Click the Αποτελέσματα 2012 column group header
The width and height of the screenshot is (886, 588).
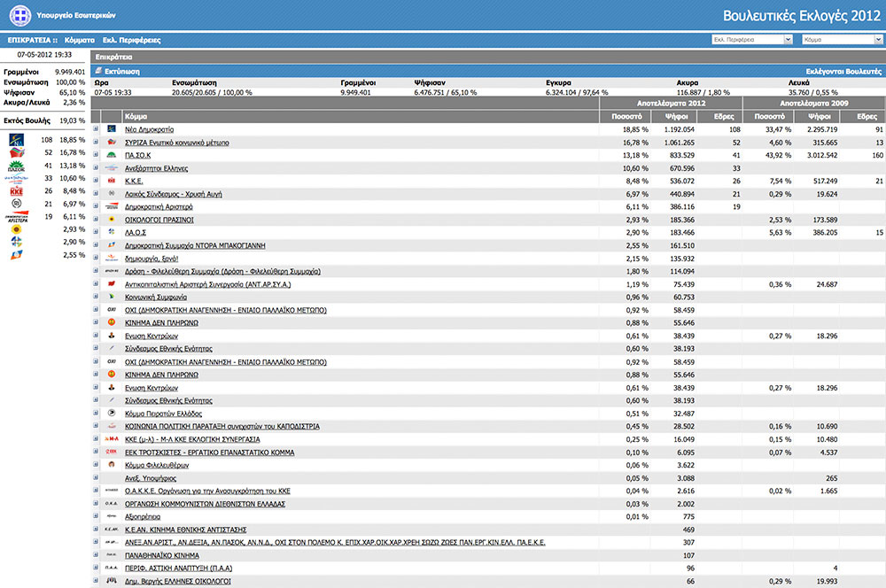[671, 104]
